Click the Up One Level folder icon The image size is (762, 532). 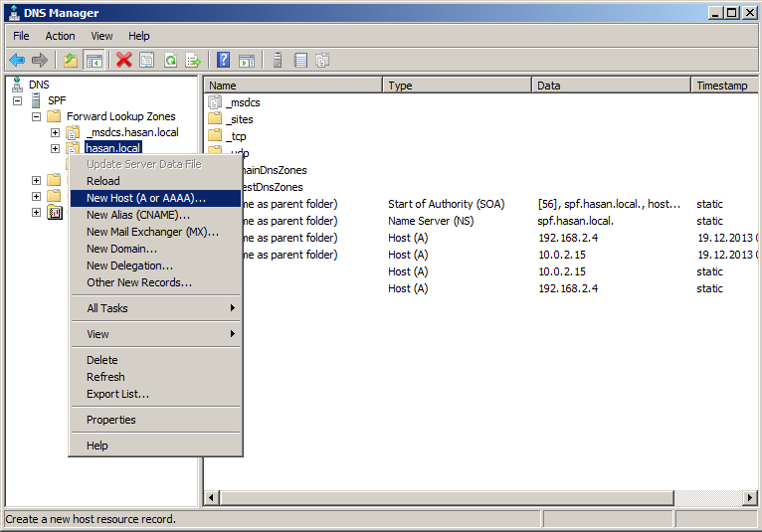pyautogui.click(x=71, y=61)
